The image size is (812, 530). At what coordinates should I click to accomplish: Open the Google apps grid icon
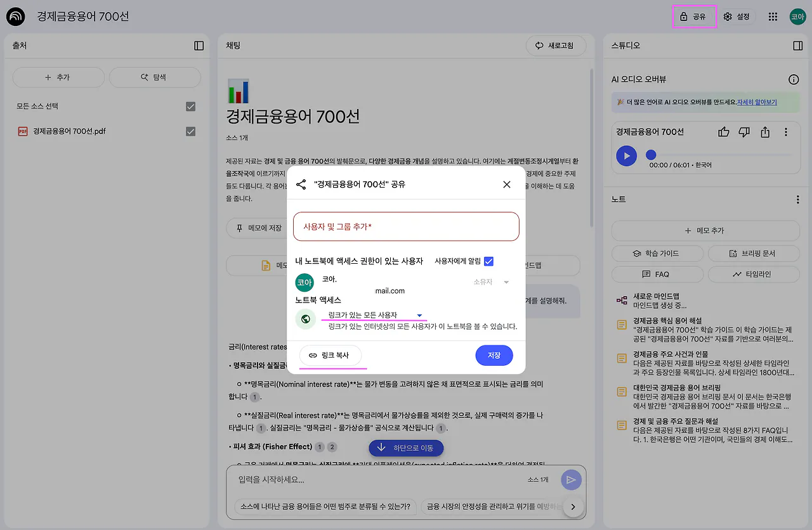(772, 17)
